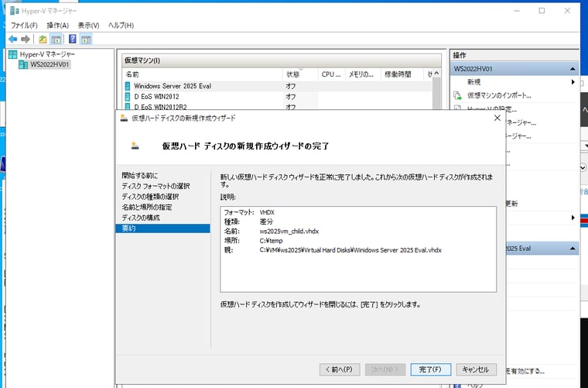Select the D EoS WIN2012 VM row
The image size is (588, 388).
(x=278, y=97)
